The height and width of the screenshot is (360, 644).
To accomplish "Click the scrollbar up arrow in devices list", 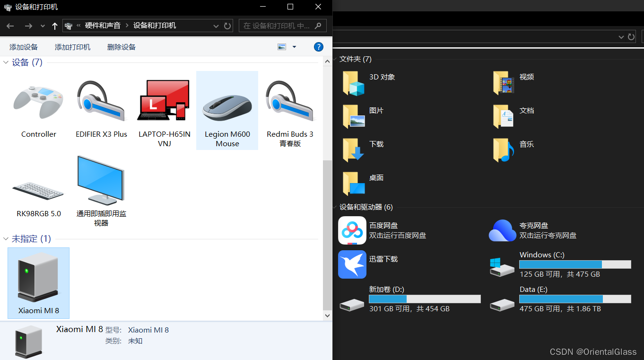I will 327,61.
